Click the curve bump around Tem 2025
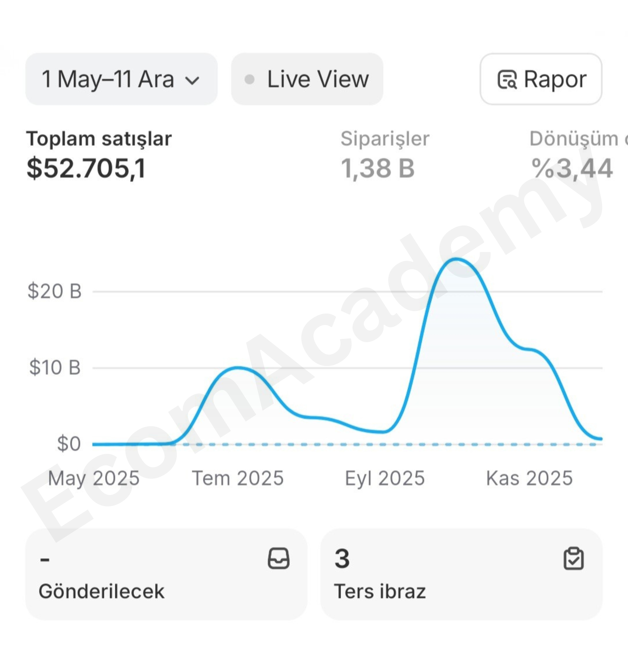Image resolution: width=628 pixels, height=672 pixels. tap(238, 368)
